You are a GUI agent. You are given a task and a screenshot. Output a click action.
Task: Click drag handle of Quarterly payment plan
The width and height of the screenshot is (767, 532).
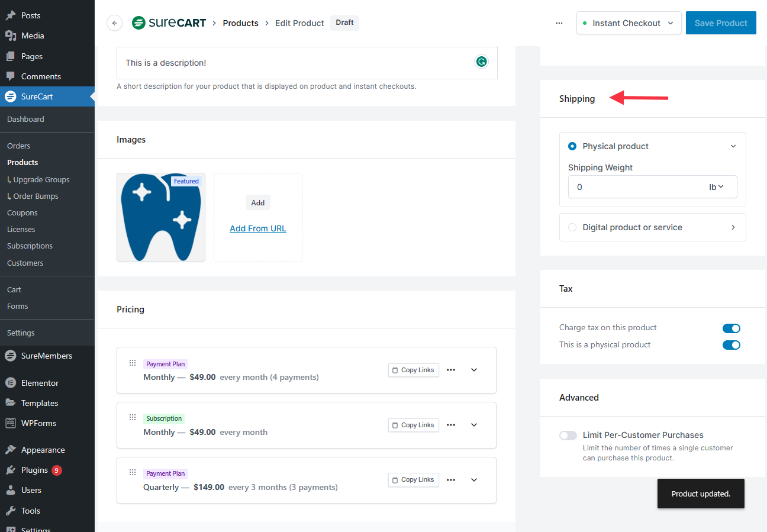click(133, 472)
